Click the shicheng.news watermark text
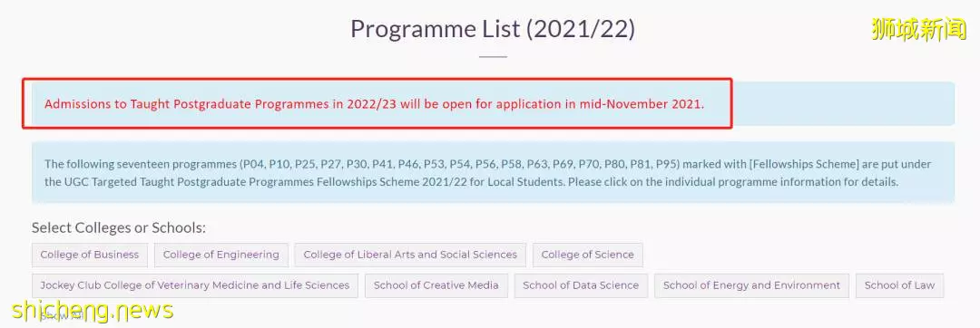Viewport: 980px width, 328px height. [93, 310]
